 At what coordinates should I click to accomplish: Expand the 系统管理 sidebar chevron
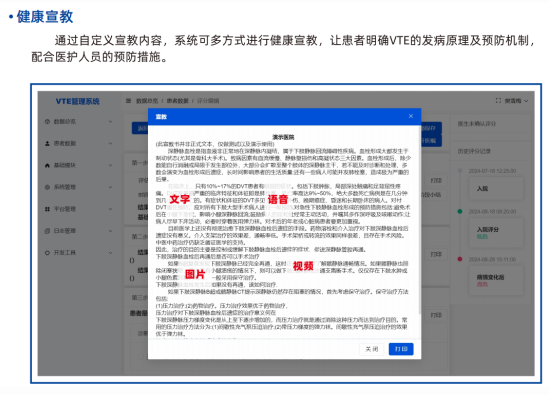(x=110, y=187)
